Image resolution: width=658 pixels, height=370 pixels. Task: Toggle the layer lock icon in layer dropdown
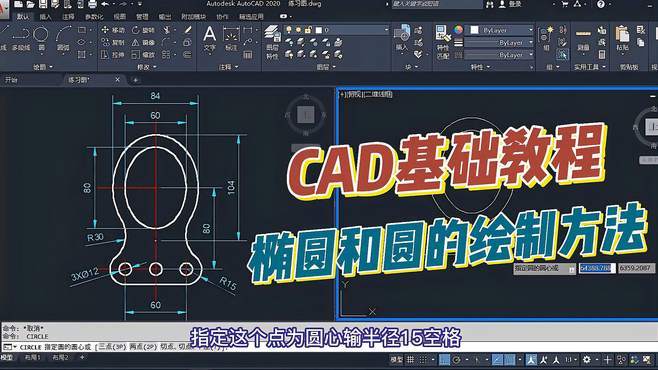pyautogui.click(x=308, y=30)
